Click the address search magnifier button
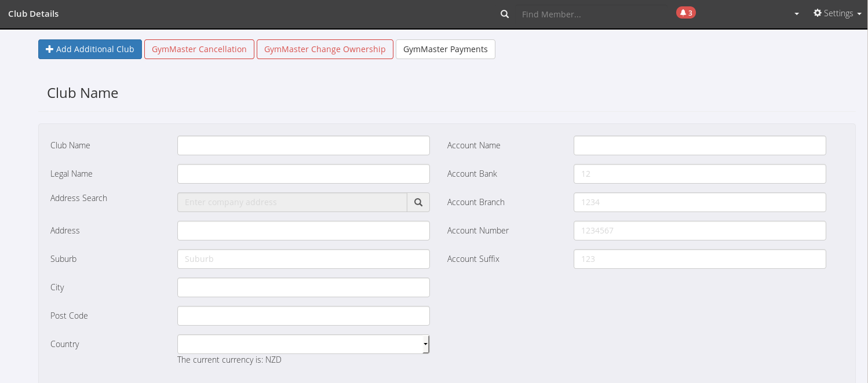Viewport: 868px width, 383px height. pos(418,202)
